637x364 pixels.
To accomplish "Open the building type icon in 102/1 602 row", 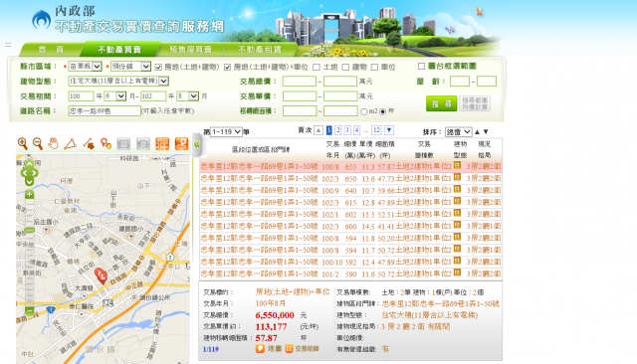I will [457, 213].
